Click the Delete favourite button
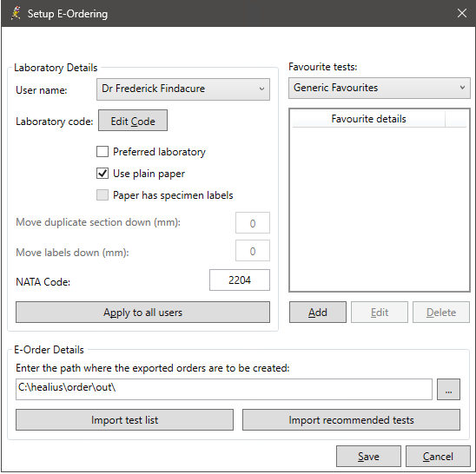476x474 pixels. coord(440,313)
